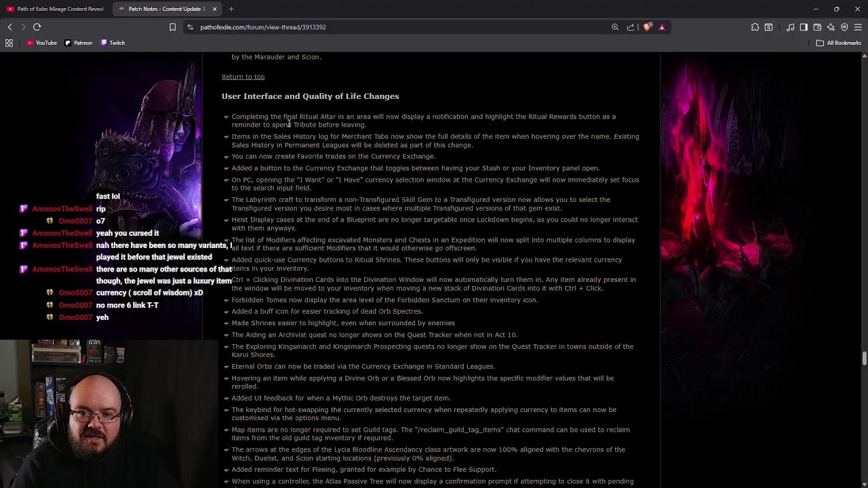868x488 pixels.
Task: Open a new browser tab
Action: tap(231, 9)
